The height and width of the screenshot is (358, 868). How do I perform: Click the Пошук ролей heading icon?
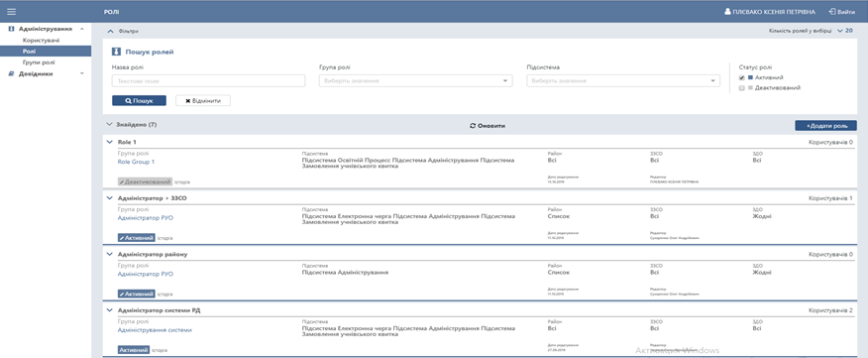point(116,53)
